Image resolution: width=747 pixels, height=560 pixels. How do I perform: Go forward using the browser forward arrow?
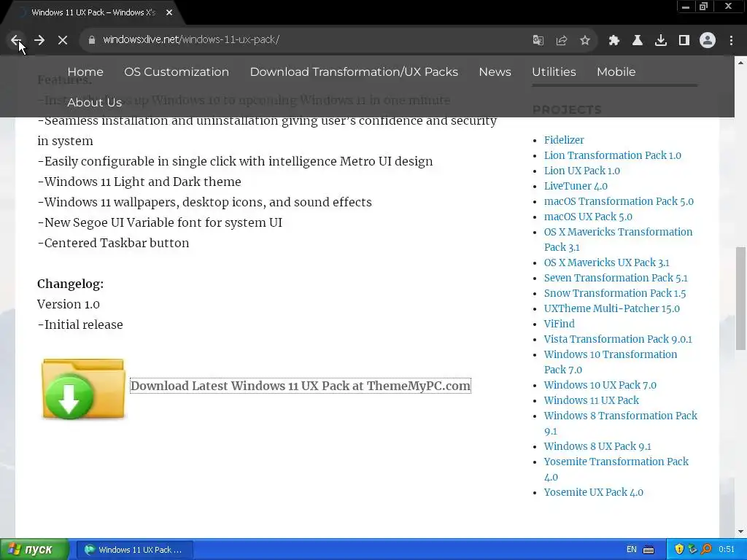click(x=39, y=40)
